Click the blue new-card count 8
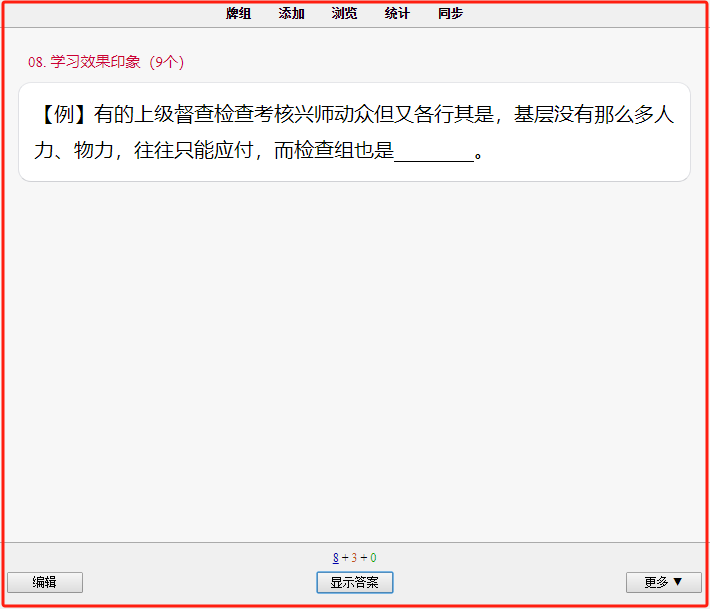 point(336,558)
